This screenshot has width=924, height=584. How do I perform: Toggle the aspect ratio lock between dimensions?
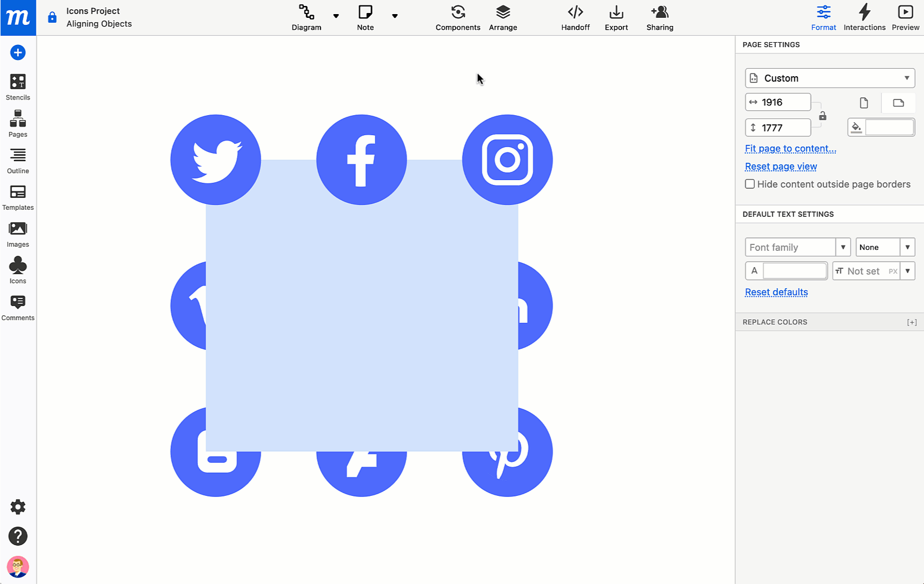pyautogui.click(x=822, y=115)
